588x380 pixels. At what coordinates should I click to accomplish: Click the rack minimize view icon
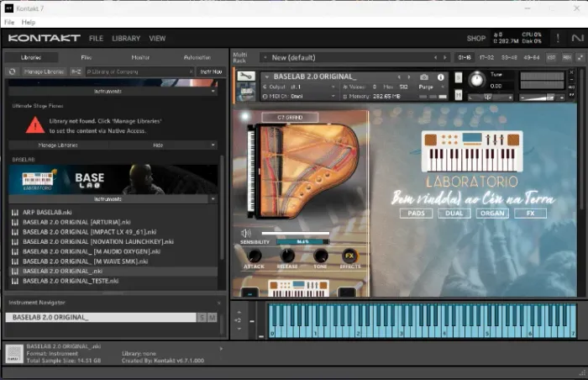(x=580, y=57)
